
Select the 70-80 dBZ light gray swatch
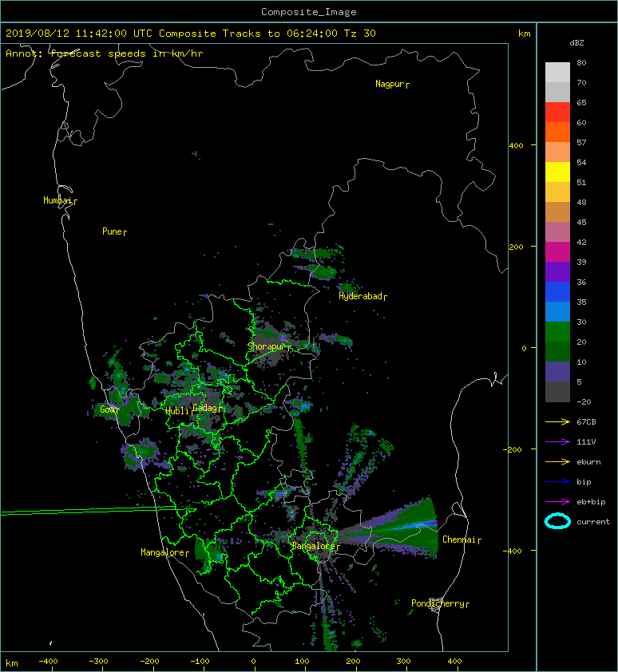click(557, 72)
